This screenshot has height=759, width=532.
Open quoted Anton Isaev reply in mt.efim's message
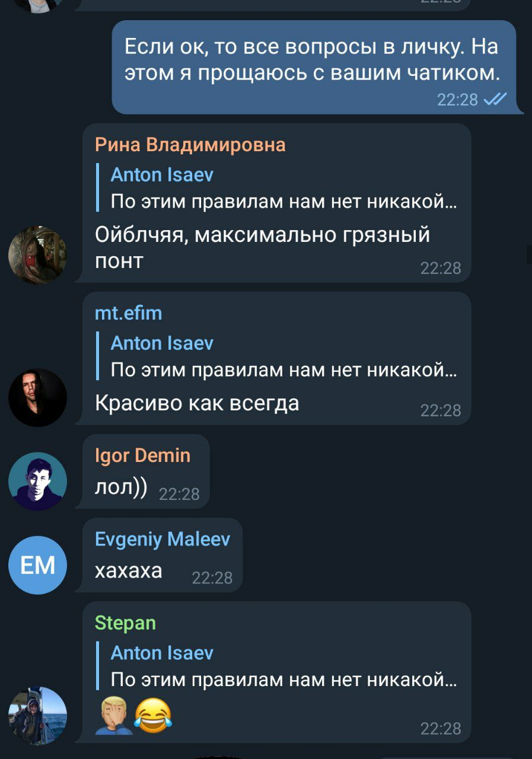(278, 356)
